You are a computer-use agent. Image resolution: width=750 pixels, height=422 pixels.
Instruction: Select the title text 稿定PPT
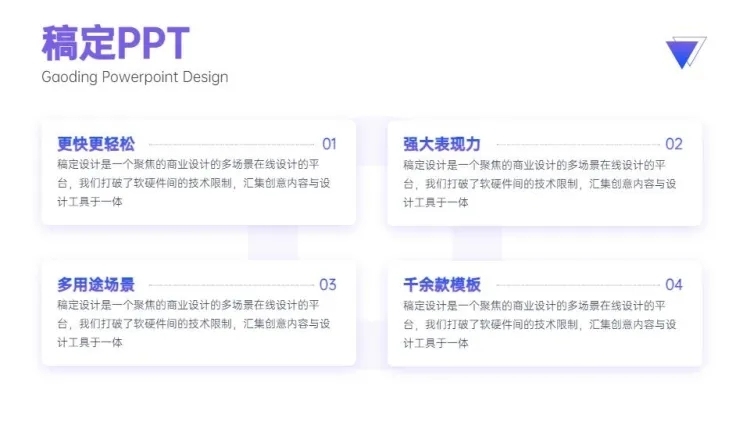(x=115, y=43)
